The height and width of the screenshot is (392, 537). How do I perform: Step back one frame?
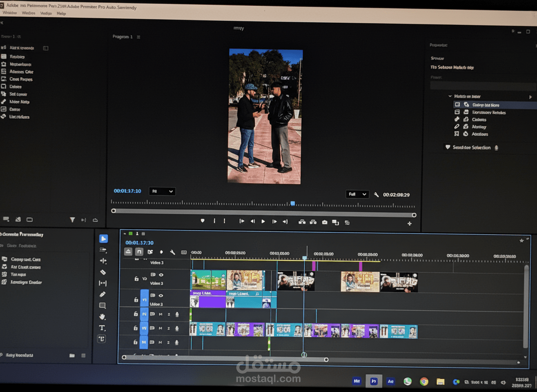[x=253, y=221]
